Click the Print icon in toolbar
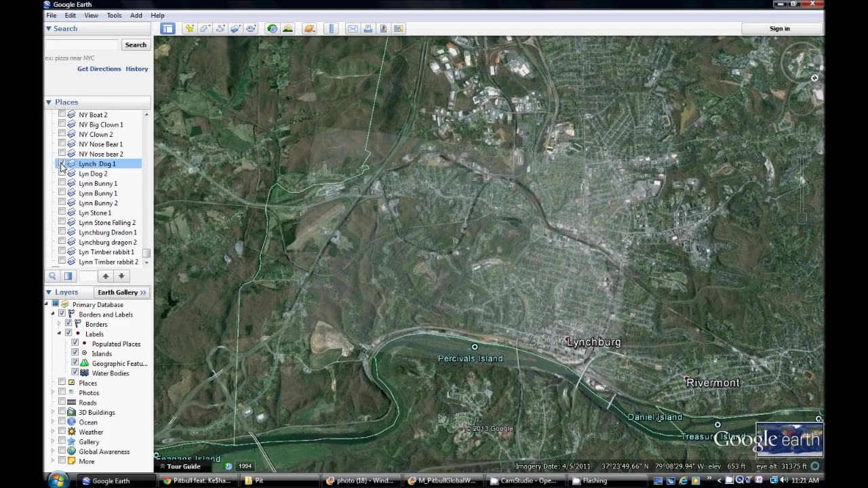The width and height of the screenshot is (868, 488). pos(368,28)
